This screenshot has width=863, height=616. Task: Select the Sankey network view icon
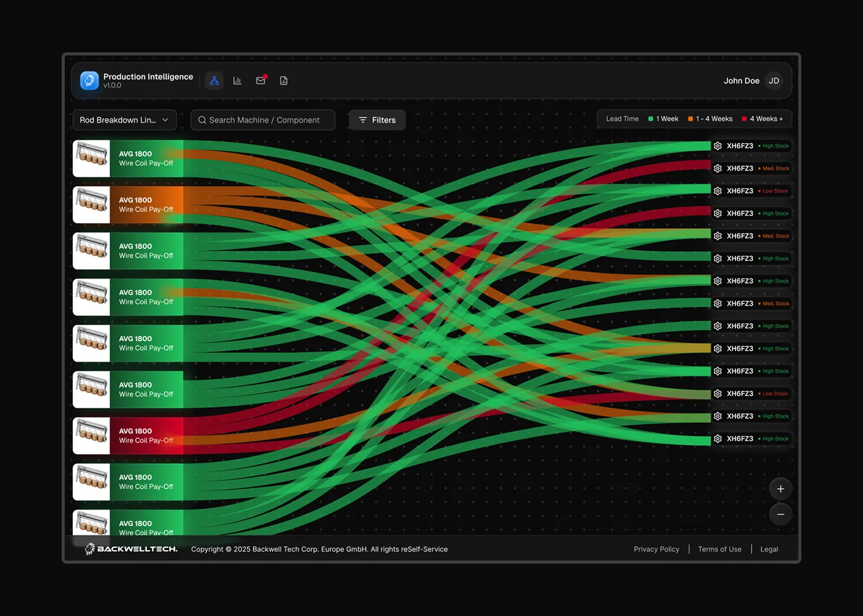214,80
